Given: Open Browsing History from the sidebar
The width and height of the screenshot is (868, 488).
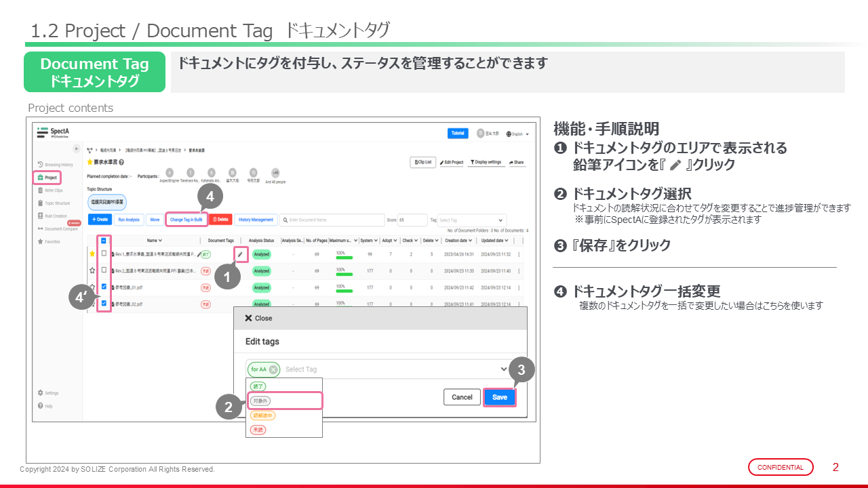Looking at the screenshot, I should pyautogui.click(x=56, y=165).
